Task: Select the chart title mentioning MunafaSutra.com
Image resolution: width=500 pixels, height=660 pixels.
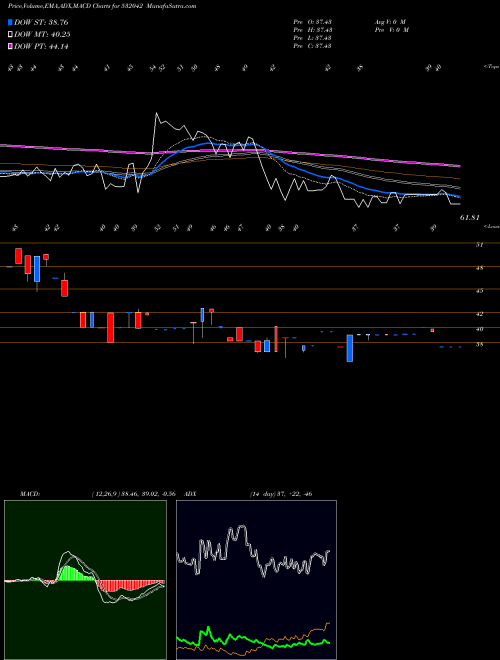Action: [102, 6]
